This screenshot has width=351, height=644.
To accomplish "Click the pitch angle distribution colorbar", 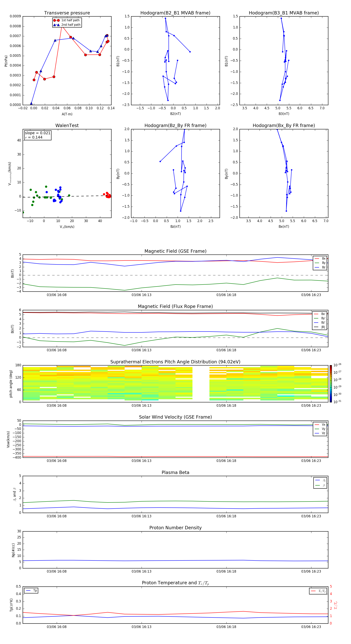I will 331,383.
